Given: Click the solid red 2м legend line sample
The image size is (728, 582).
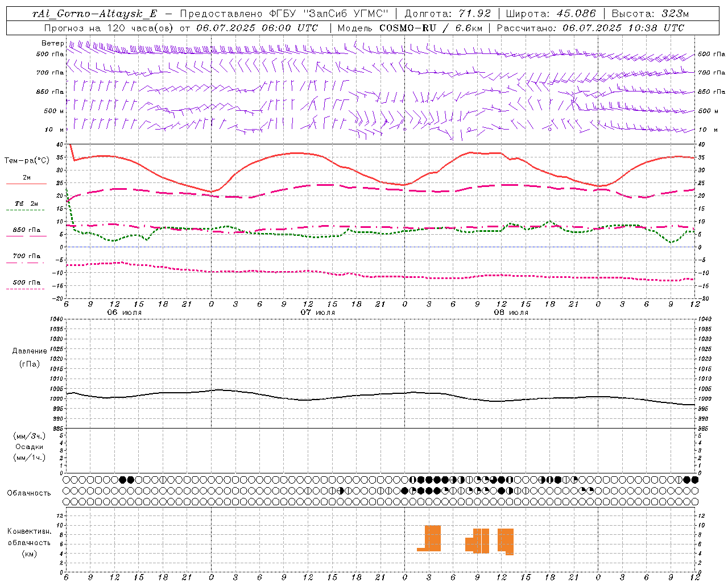Looking at the screenshot, I should point(26,184).
